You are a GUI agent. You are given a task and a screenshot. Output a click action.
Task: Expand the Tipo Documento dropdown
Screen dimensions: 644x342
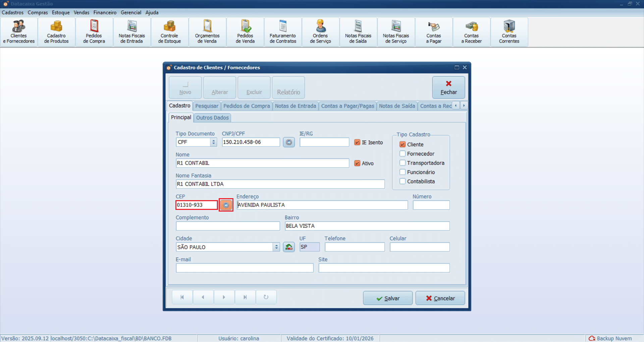click(214, 142)
